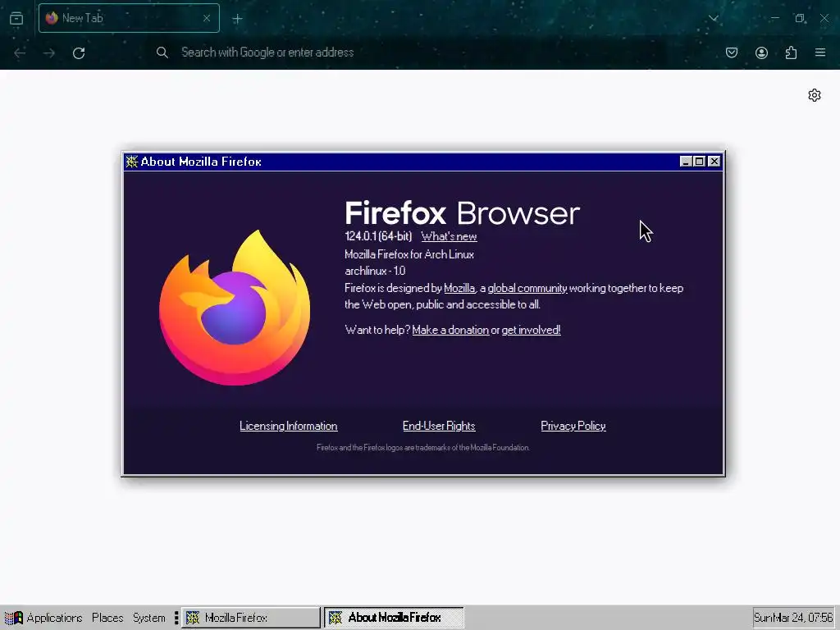The image size is (840, 630).
Task: Minimize the main Firefox window
Action: coord(774,18)
